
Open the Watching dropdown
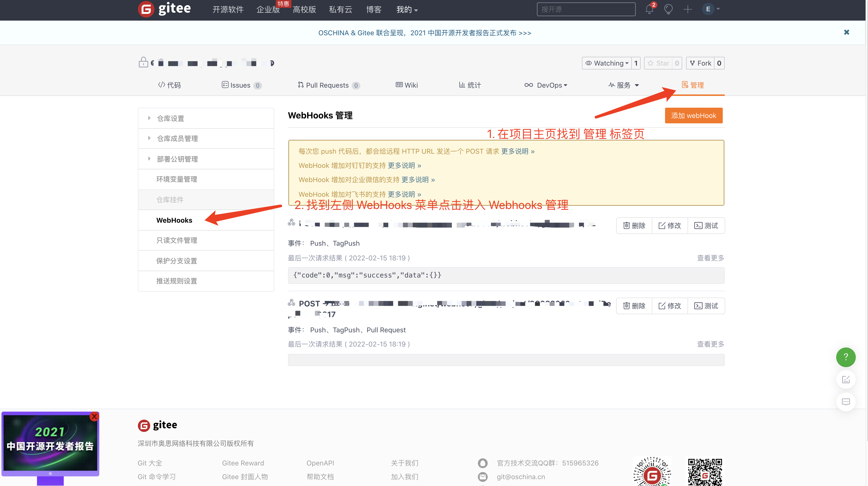607,63
